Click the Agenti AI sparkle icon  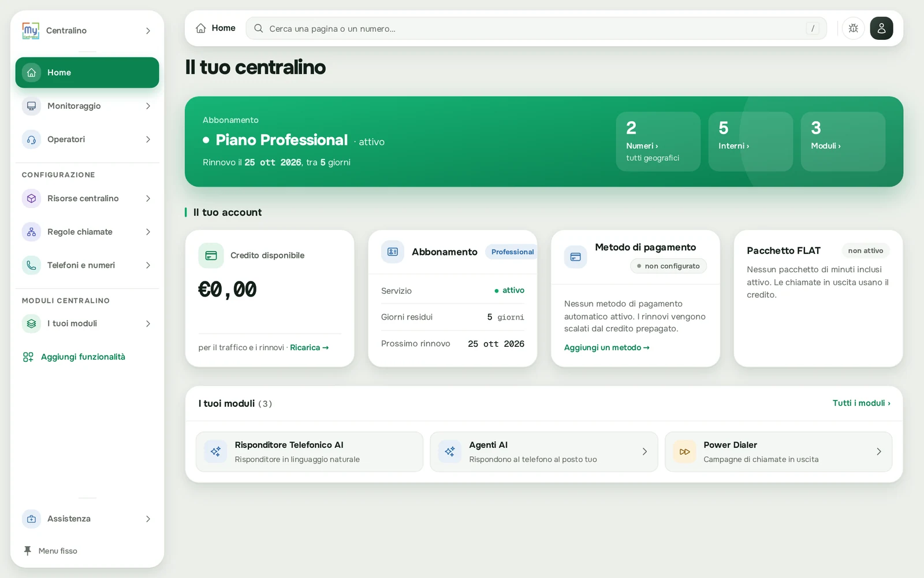coord(450,451)
